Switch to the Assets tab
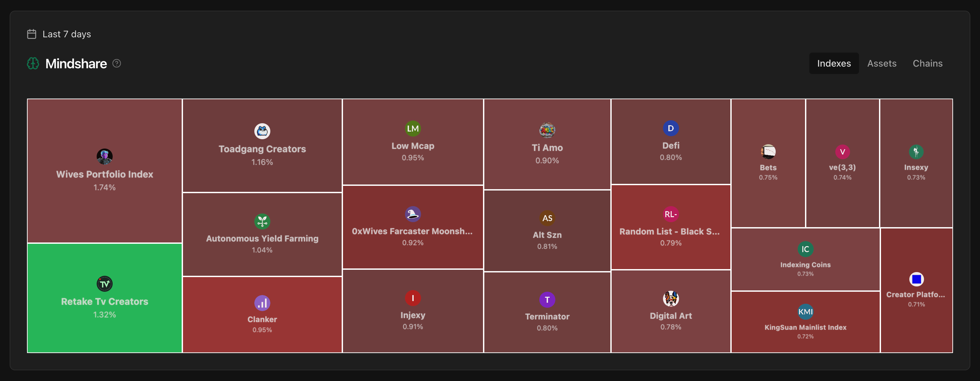 tap(881, 64)
